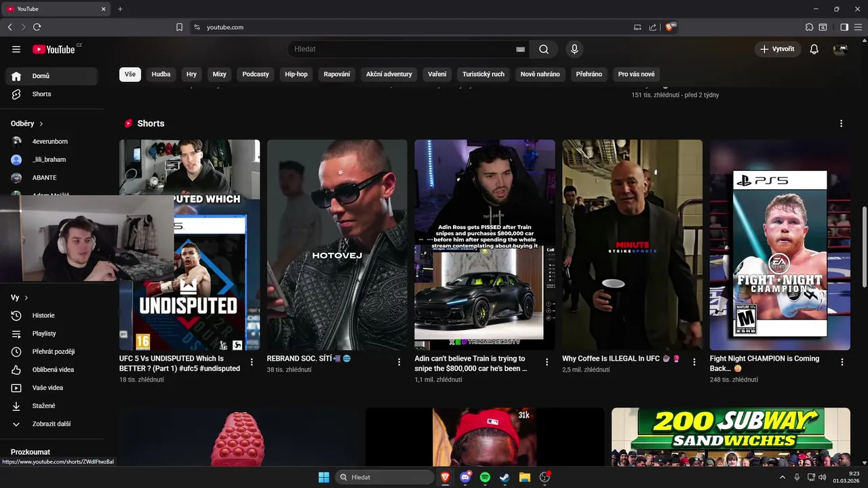Open YouTube notifications bell
The width and height of the screenshot is (868, 488).
814,49
